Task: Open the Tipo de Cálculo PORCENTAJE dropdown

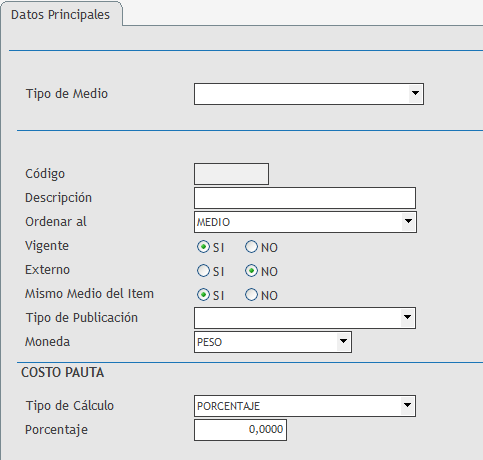Action: point(407,405)
